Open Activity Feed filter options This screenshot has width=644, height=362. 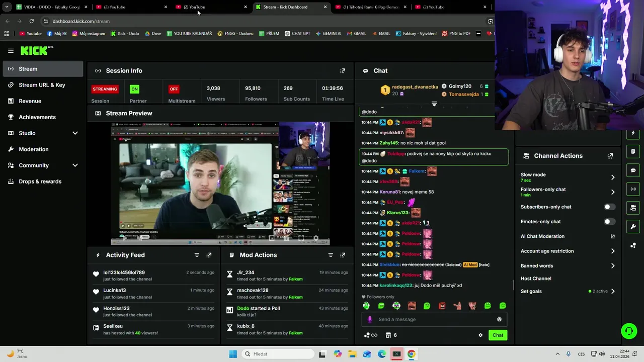[197, 255]
